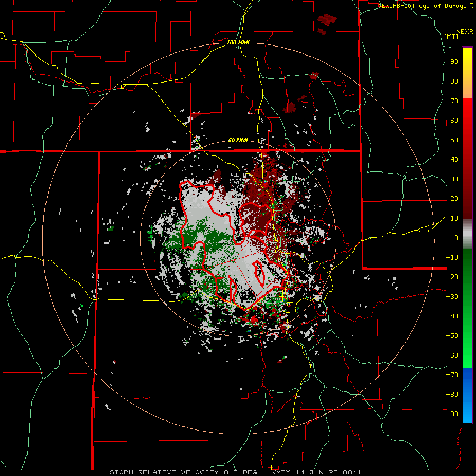
Task: Click the 0 value on velocity scale
Action: click(x=456, y=238)
